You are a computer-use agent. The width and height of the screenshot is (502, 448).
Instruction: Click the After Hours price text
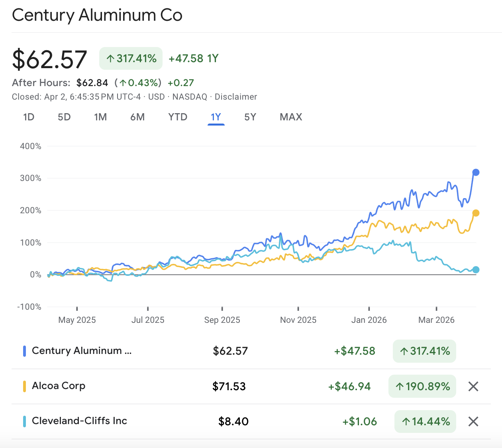point(92,83)
